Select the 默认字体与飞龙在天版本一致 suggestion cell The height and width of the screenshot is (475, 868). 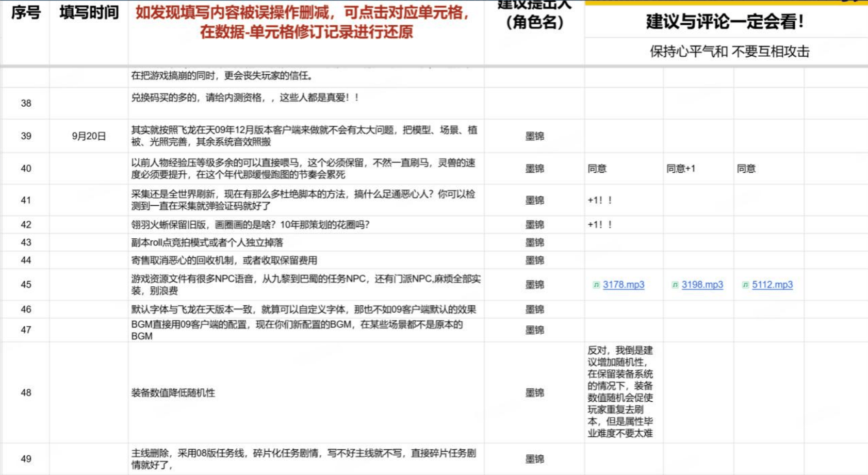[x=306, y=309]
